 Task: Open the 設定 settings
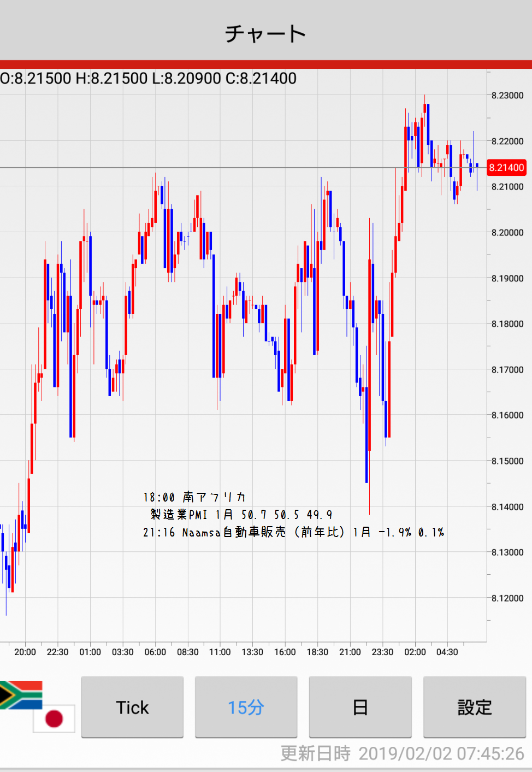coord(474,707)
